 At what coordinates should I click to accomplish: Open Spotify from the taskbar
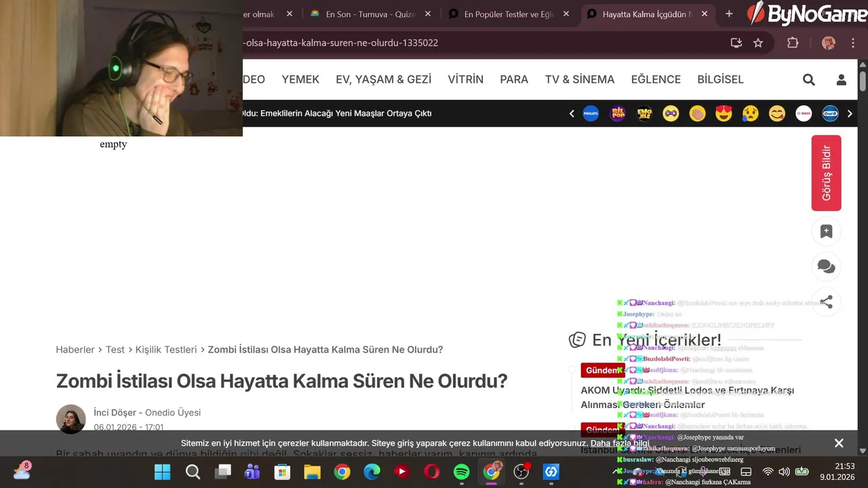(461, 472)
